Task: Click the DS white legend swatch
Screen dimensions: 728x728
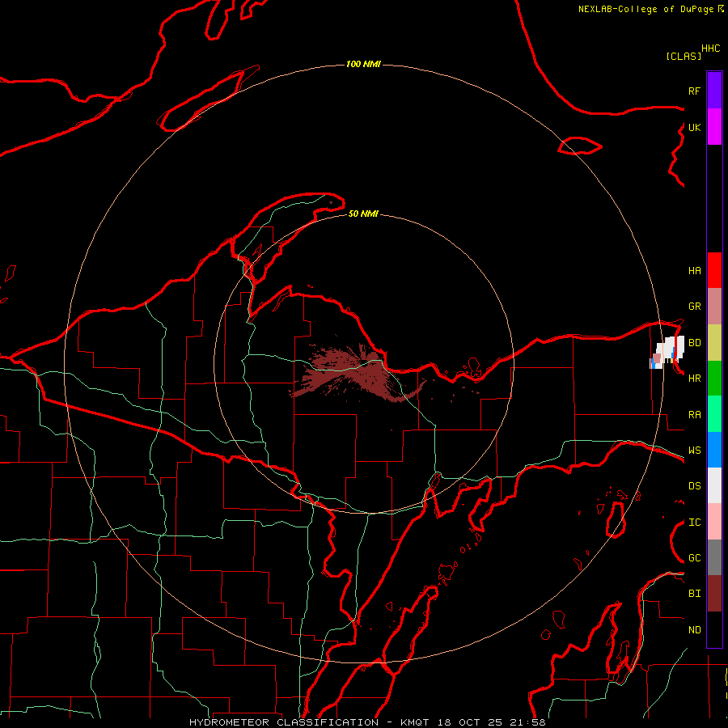Action: pyautogui.click(x=714, y=485)
